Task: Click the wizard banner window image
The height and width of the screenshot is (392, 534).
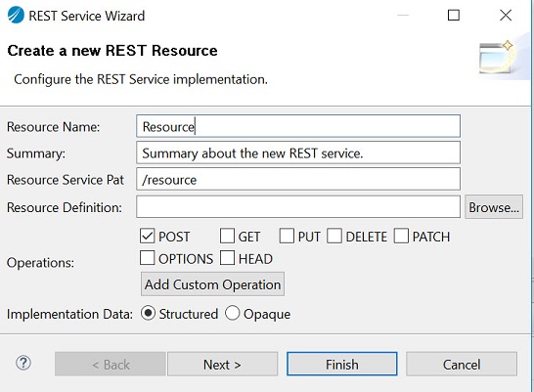Action: (x=497, y=58)
